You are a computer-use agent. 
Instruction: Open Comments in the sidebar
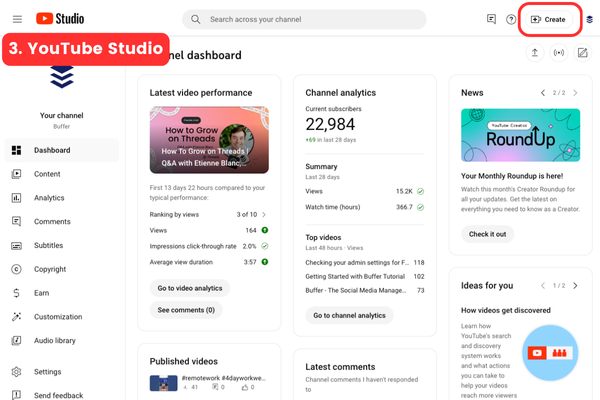[62, 222]
